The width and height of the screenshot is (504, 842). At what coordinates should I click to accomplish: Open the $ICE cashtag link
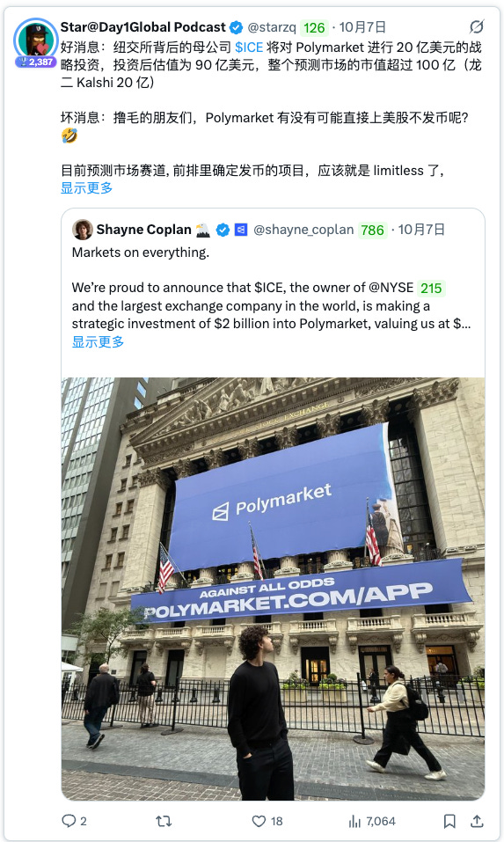coord(249,48)
